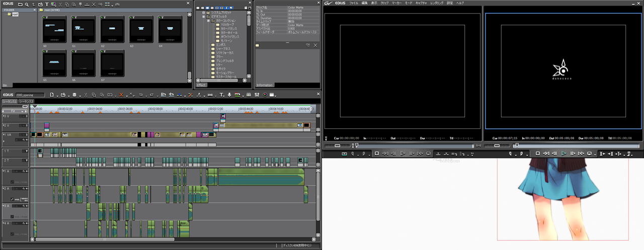The image size is (644, 250).
Task: Expand the 3 A audio track arrow
Action: click(x=4, y=206)
